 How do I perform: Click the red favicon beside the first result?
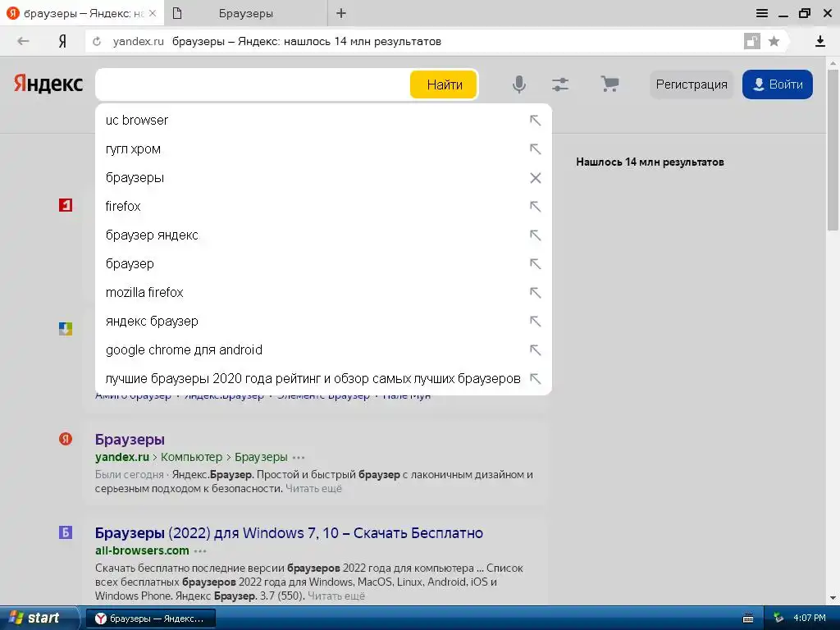pyautogui.click(x=66, y=205)
